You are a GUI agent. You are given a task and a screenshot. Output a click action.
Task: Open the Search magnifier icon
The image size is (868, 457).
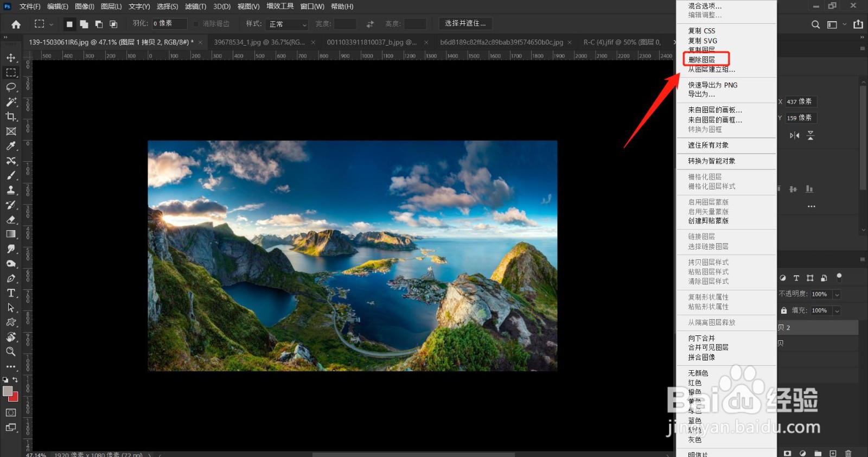(x=815, y=24)
